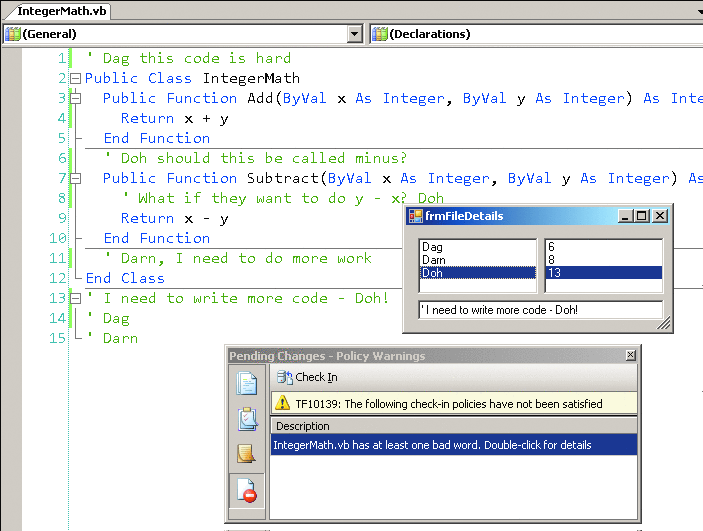Click the 'Doh should this be called minus?' comment
The width and height of the screenshot is (703, 531).
pyautogui.click(x=256, y=158)
